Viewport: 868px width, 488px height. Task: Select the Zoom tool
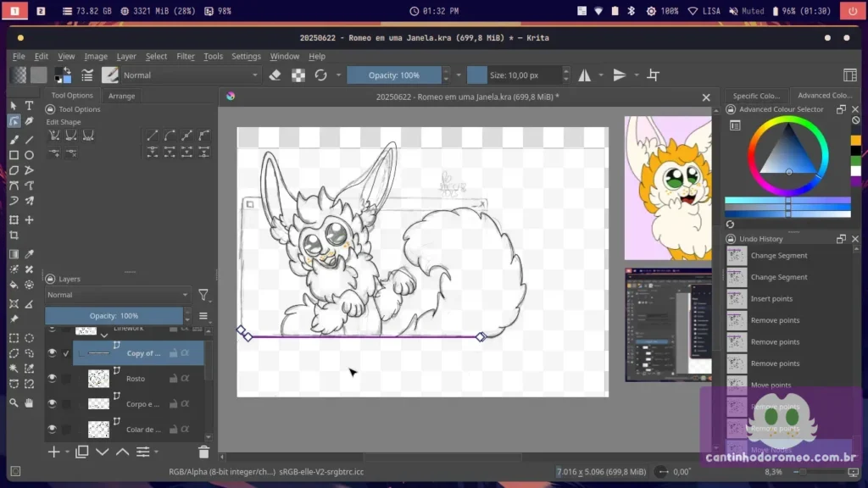[14, 403]
